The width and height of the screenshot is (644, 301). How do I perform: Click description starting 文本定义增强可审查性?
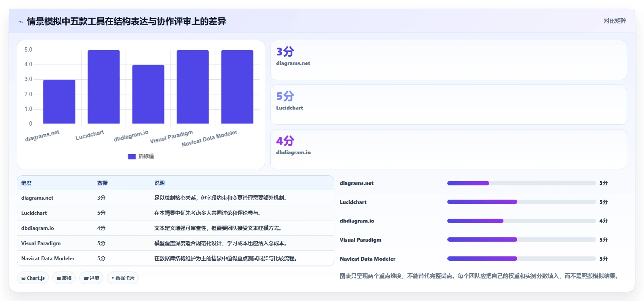[x=218, y=228]
